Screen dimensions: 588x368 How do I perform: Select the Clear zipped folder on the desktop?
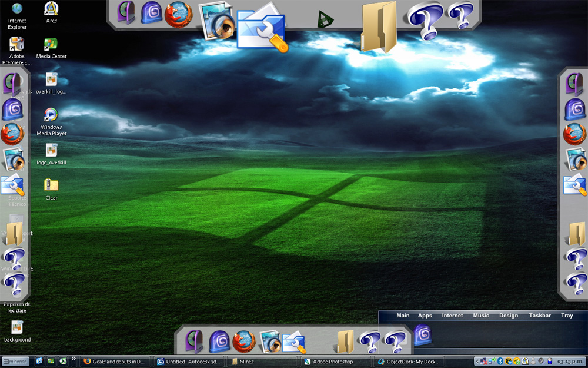point(51,189)
